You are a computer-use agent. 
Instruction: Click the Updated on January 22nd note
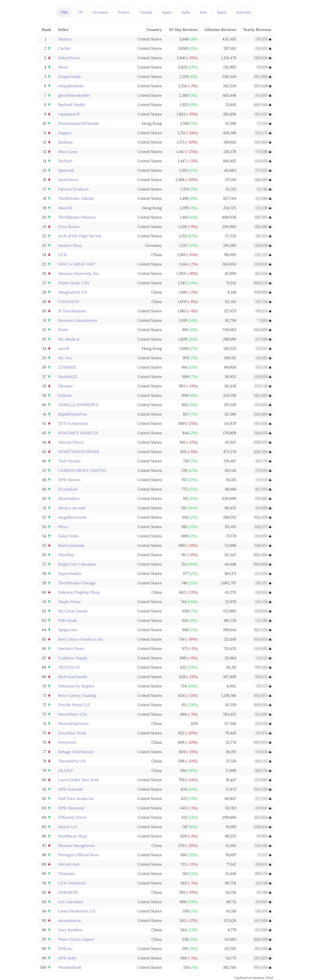[253, 977]
